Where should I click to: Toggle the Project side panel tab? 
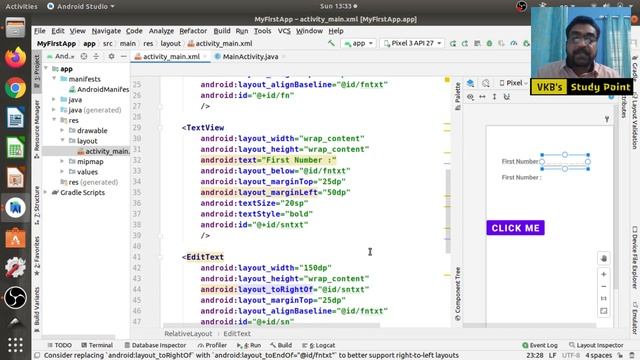point(37,72)
